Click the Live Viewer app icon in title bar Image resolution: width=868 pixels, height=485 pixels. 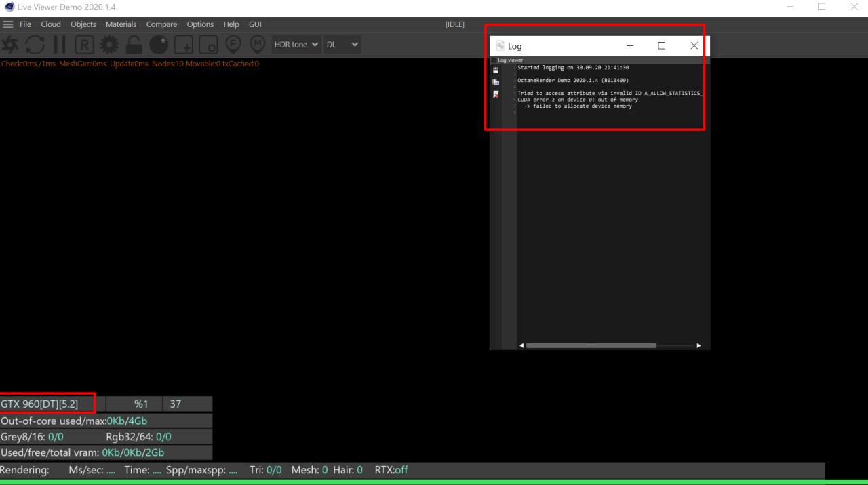[9, 7]
